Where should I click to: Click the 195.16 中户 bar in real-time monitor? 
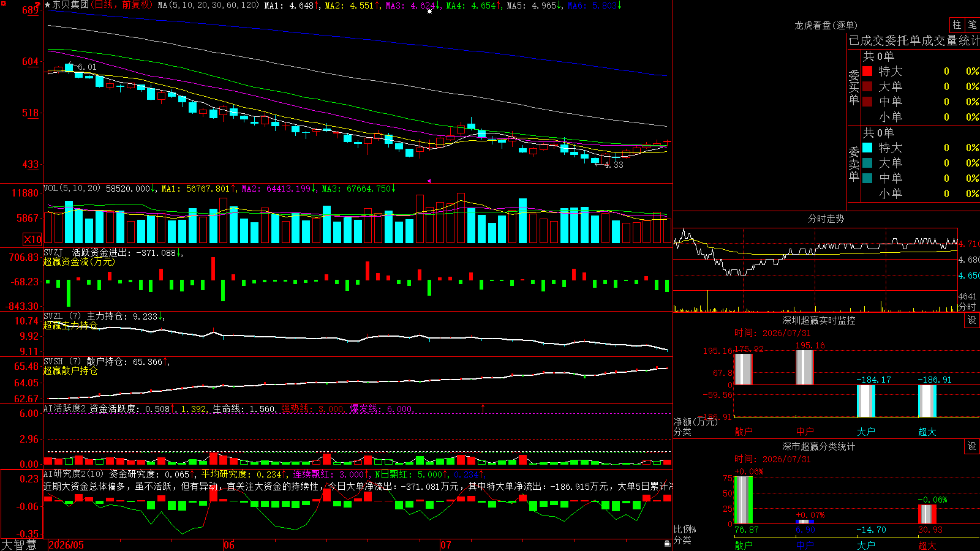(x=804, y=367)
